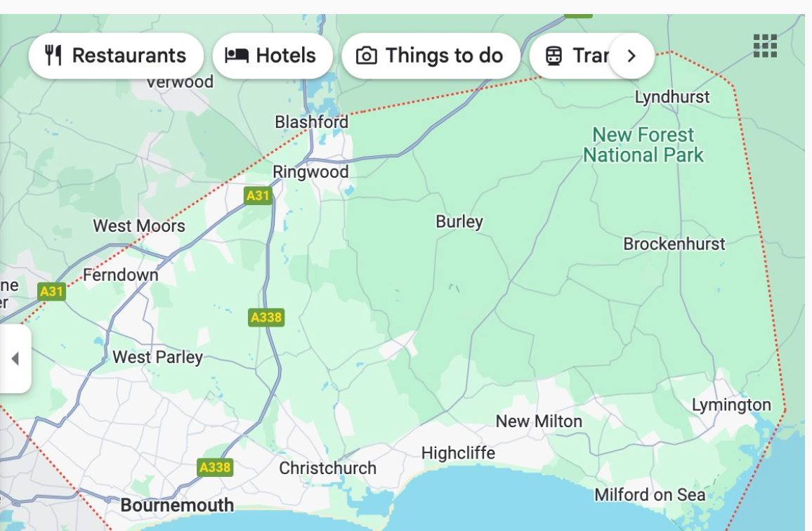Viewport: 812px width, 531px height.
Task: Expand more category chips with the right chevron
Action: coord(630,55)
